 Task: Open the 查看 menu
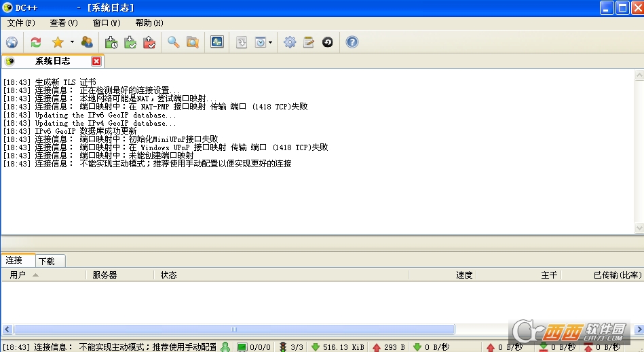[x=63, y=22]
